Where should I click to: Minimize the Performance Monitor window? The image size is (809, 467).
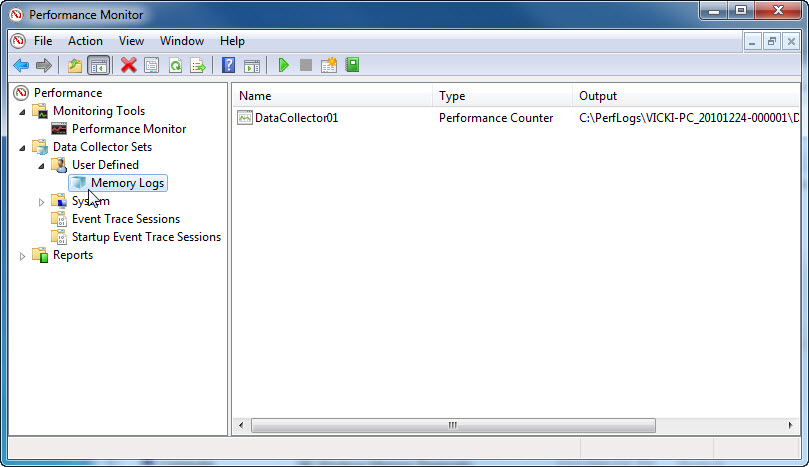714,11
